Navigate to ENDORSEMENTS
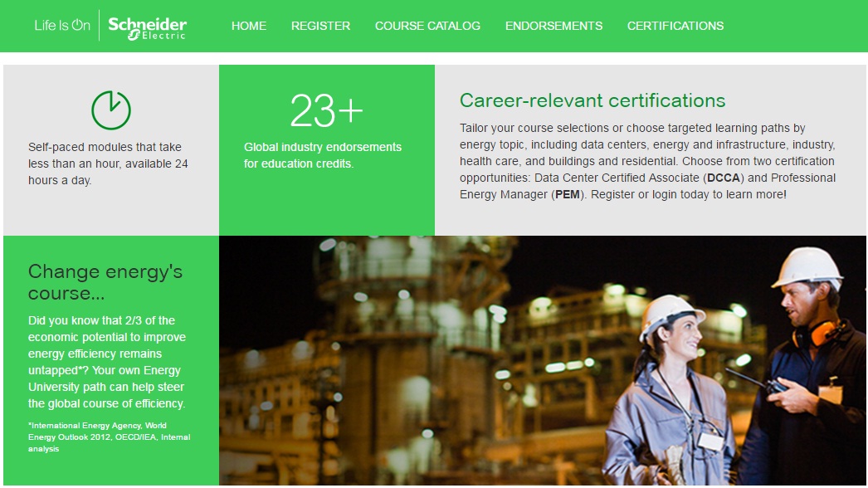Viewport: 868px width, 488px height. 553,26
